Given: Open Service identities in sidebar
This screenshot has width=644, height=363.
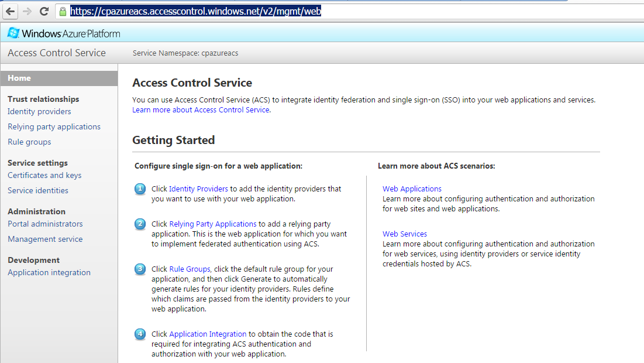Looking at the screenshot, I should click(38, 190).
